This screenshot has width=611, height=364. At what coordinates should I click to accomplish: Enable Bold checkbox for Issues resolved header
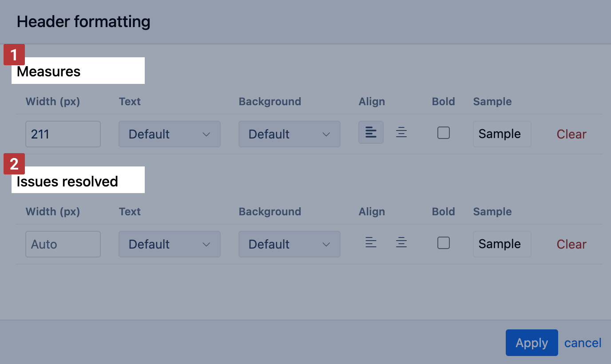[444, 243]
